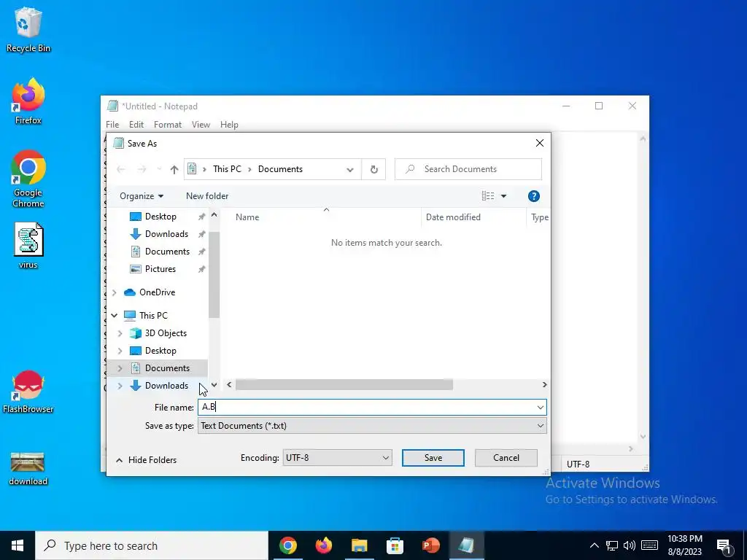Click the File name input field
Image resolution: width=747 pixels, height=560 pixels.
[x=366, y=408]
